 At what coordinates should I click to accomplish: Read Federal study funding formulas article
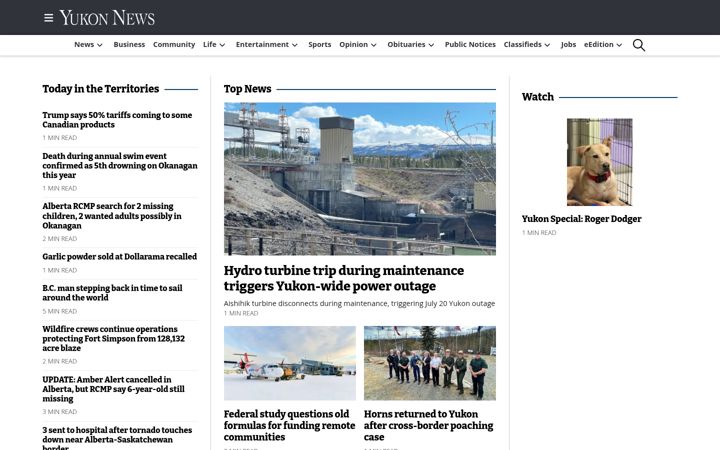pos(289,426)
